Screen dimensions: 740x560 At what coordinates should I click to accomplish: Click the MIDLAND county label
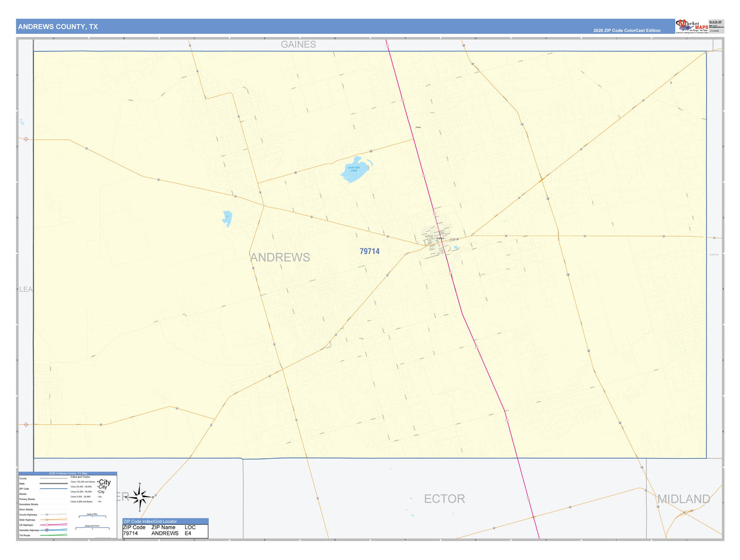click(x=684, y=498)
